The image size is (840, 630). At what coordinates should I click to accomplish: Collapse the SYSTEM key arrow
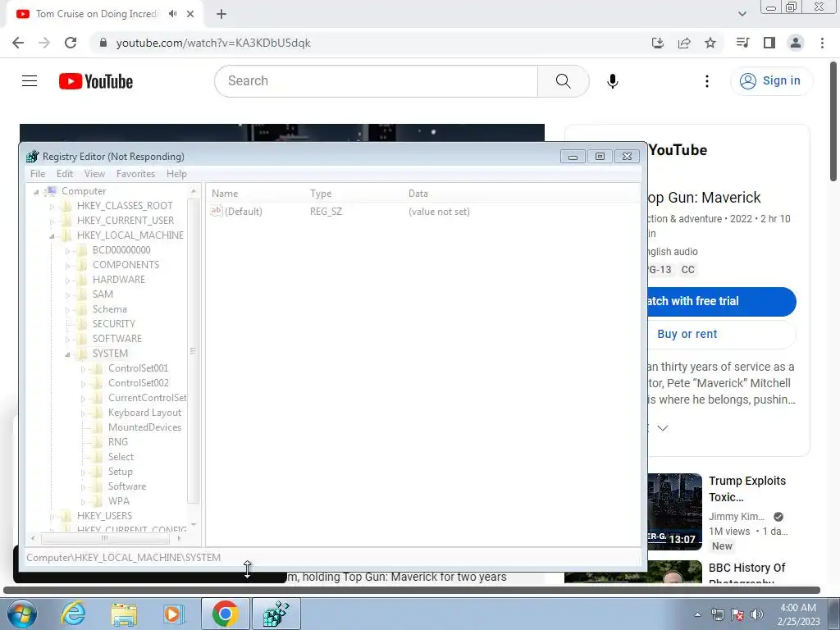[x=67, y=354]
